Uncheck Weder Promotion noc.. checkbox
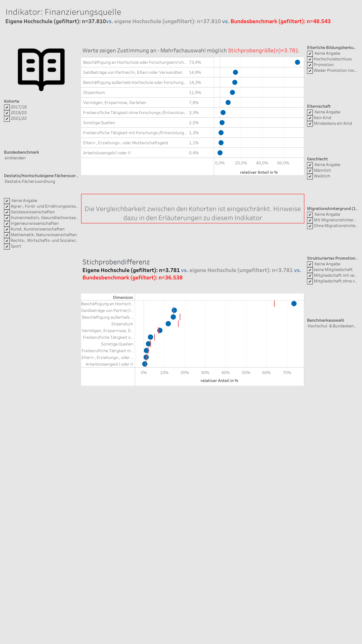 (310, 71)
